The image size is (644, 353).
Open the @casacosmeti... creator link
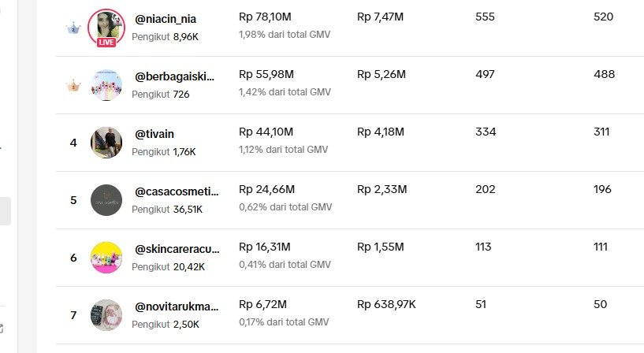coord(177,191)
